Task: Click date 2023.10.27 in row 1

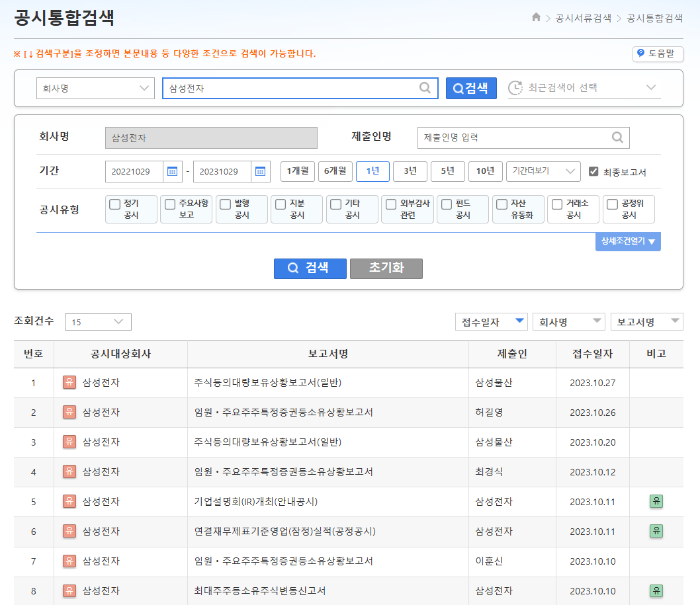Action: point(592,383)
